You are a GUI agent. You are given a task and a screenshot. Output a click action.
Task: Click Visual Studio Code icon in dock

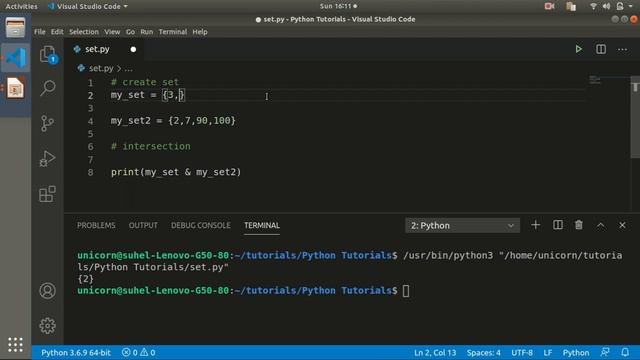coord(16,58)
